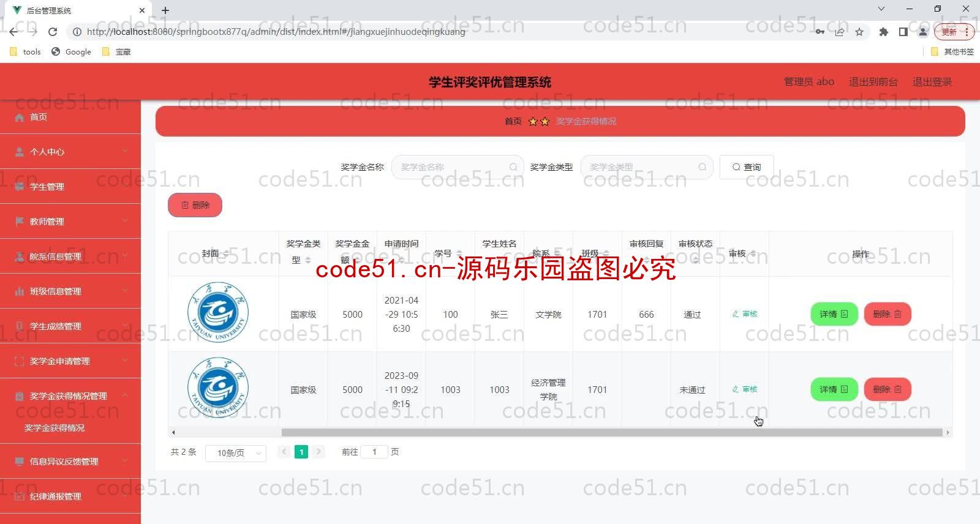Expand the 信息异议反馈管理 sidebar menu

(70, 462)
